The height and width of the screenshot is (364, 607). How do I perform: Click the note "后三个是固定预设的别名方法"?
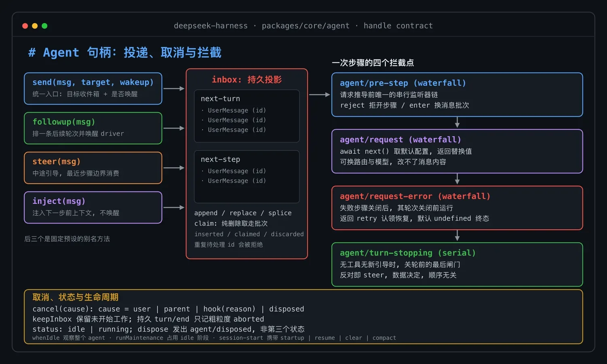pos(67,239)
